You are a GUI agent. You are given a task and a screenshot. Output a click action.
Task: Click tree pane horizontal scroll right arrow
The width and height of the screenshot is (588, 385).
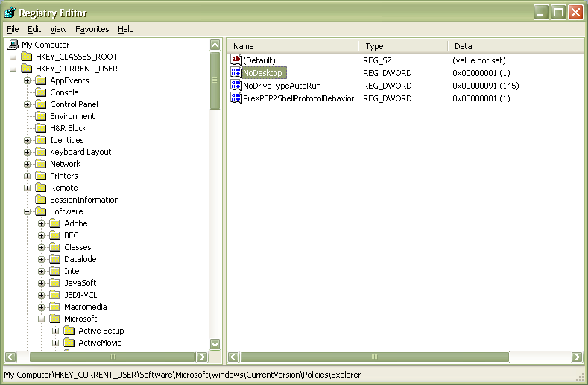coord(202,357)
